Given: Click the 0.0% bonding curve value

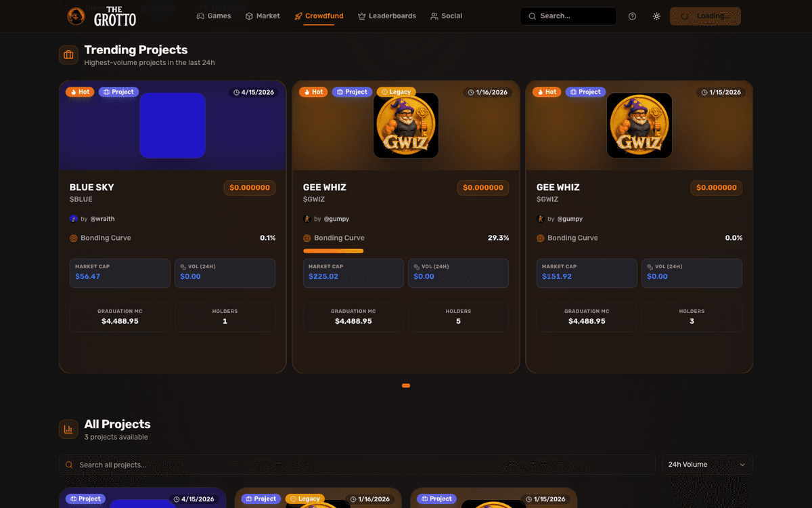Looking at the screenshot, I should (x=734, y=238).
